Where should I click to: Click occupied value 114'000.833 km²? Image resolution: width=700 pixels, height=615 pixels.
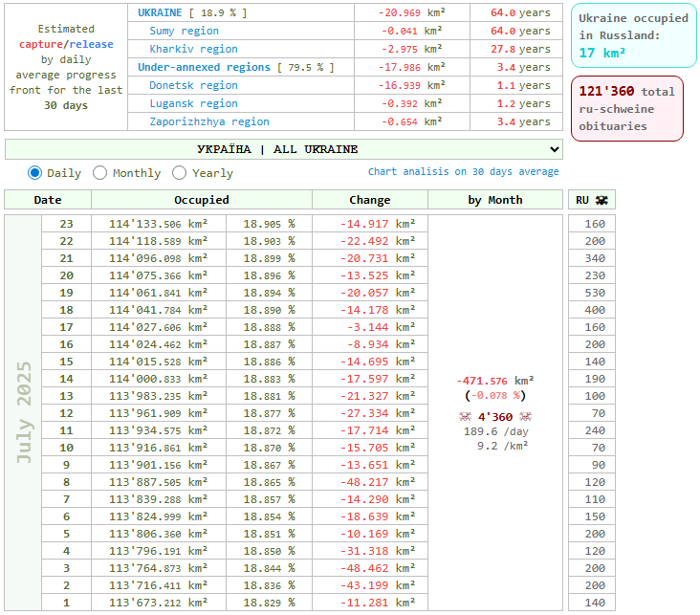(158, 379)
